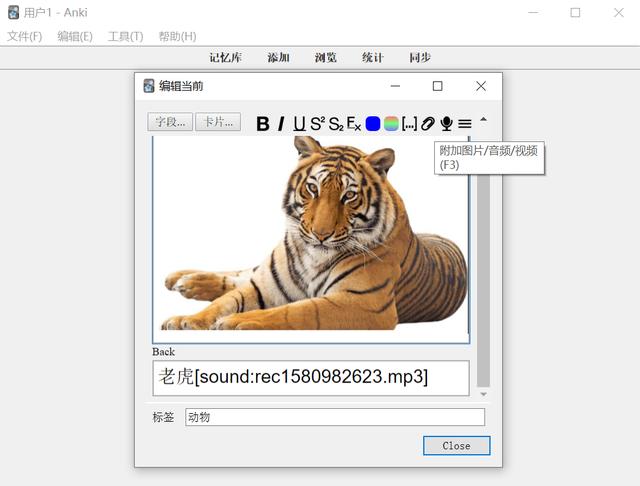The width and height of the screenshot is (640, 486).
Task: Click 同步 in Anki main toolbar
Action: coord(420,58)
